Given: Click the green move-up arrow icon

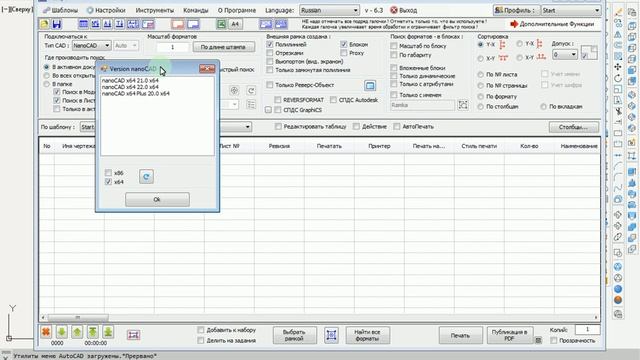Looking at the screenshot, I should point(77,332).
